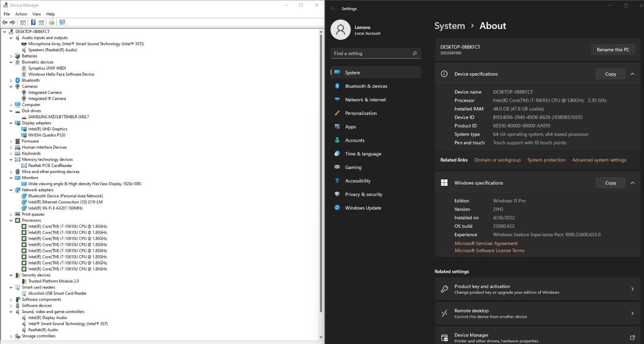Click Show/Hide Console Tree toolbar icon
644x344 pixels.
tap(23, 23)
